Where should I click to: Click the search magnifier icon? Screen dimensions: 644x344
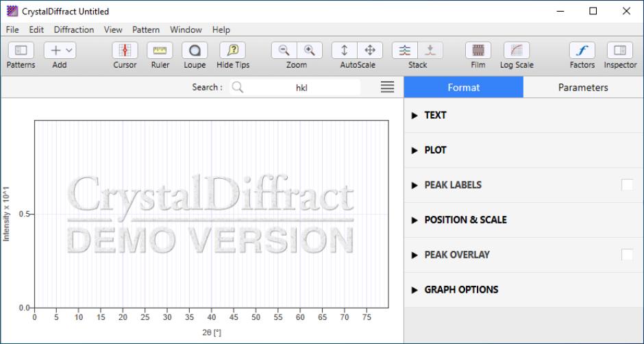pyautogui.click(x=238, y=87)
